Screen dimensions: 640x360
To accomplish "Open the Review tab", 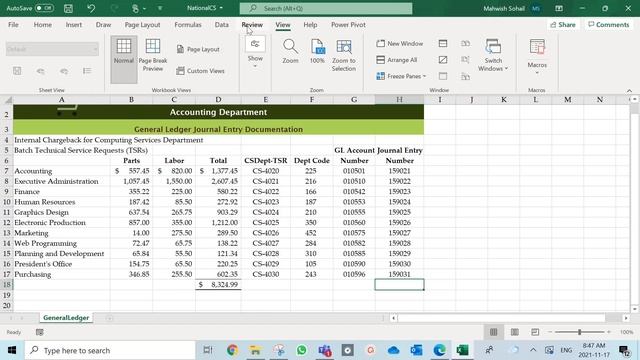I will 252,25.
